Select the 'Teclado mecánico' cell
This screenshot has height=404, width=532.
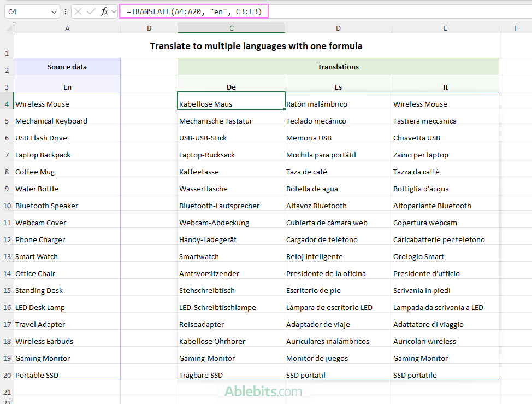[x=338, y=118]
